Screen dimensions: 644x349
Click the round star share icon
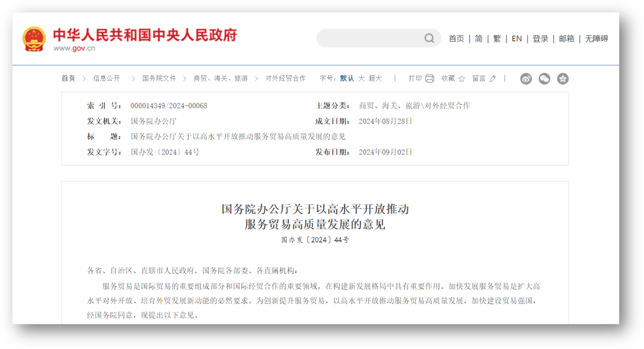click(563, 79)
